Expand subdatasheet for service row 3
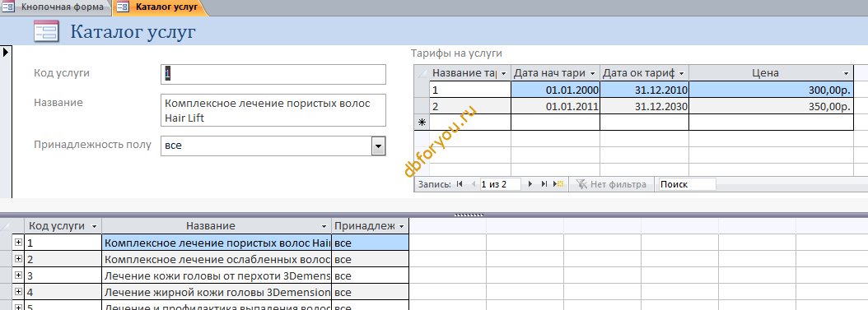Image resolution: width=868 pixels, height=310 pixels. pyautogui.click(x=18, y=275)
